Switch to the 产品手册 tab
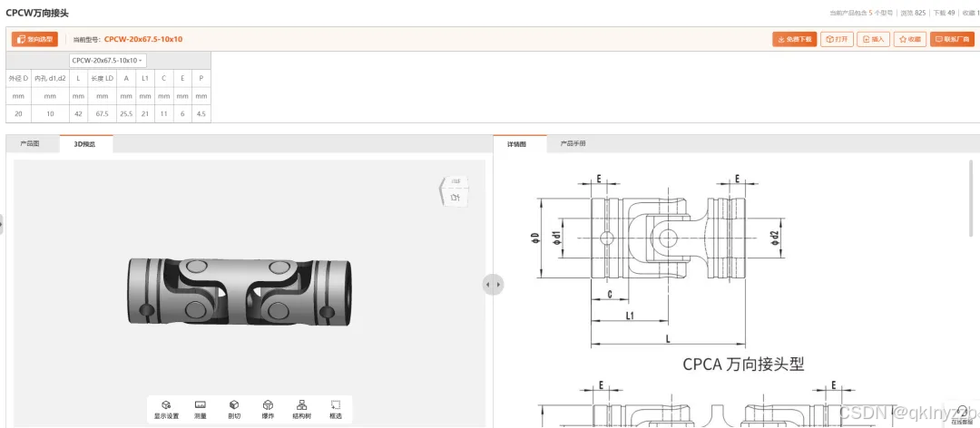This screenshot has height=428, width=980. coord(573,143)
